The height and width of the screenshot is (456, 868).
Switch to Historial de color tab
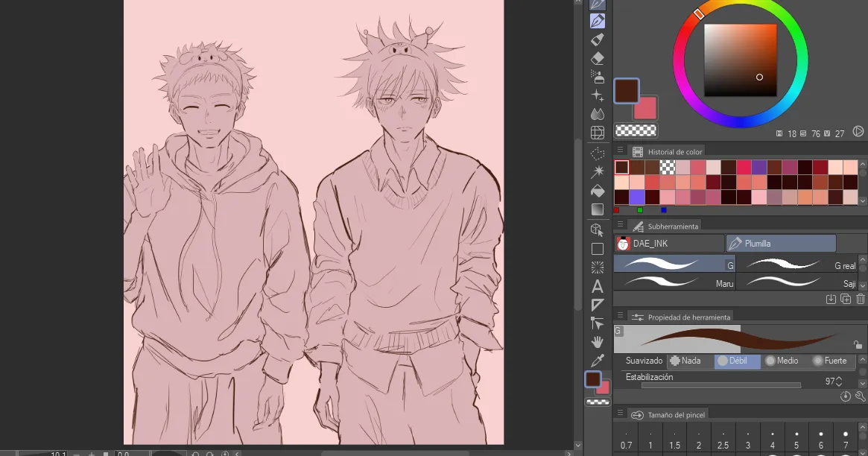[667, 152]
